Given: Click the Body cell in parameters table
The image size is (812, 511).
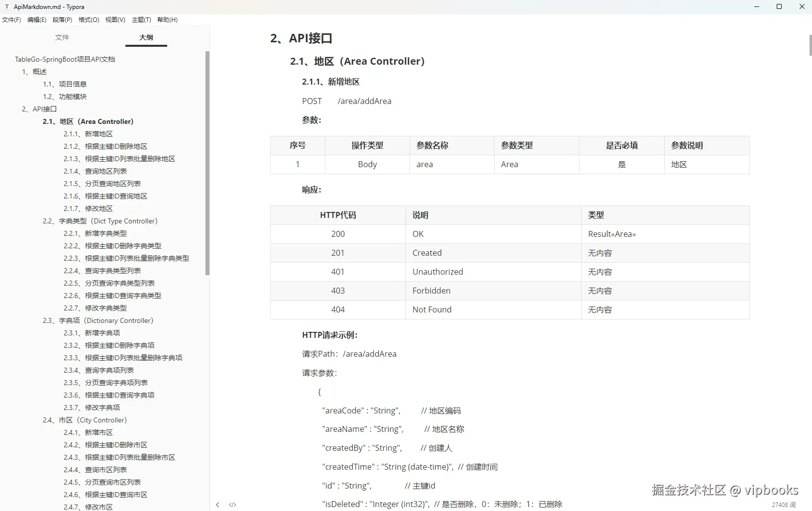Looking at the screenshot, I should (367, 164).
